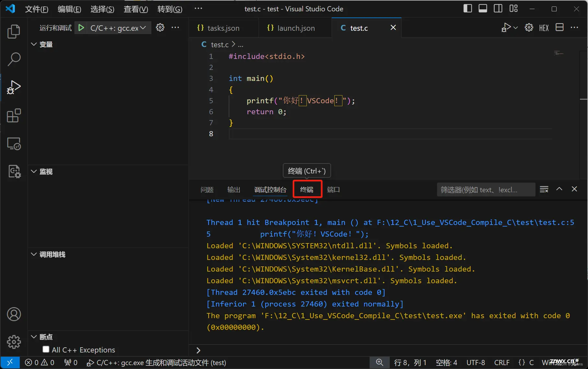Click the editor title gear icon

click(529, 28)
